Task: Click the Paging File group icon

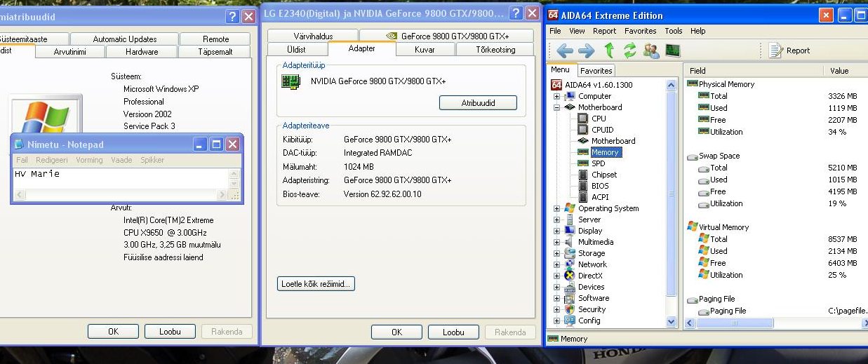Action: pyautogui.click(x=692, y=299)
